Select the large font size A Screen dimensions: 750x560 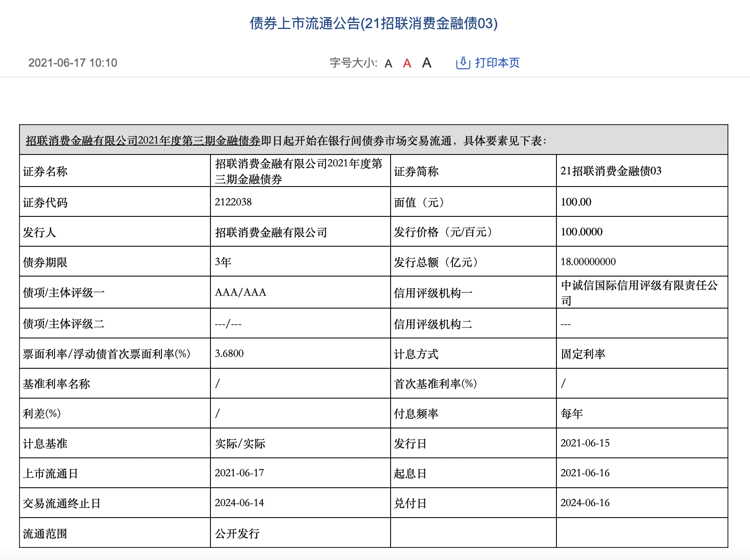(426, 63)
